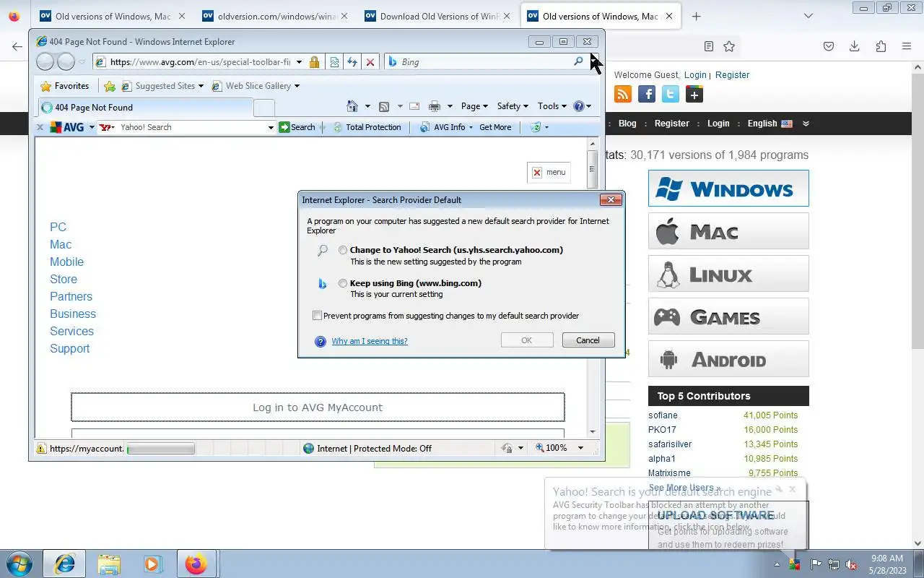Click the AVG trash bin icon
The image size is (924, 578).
tap(536, 127)
